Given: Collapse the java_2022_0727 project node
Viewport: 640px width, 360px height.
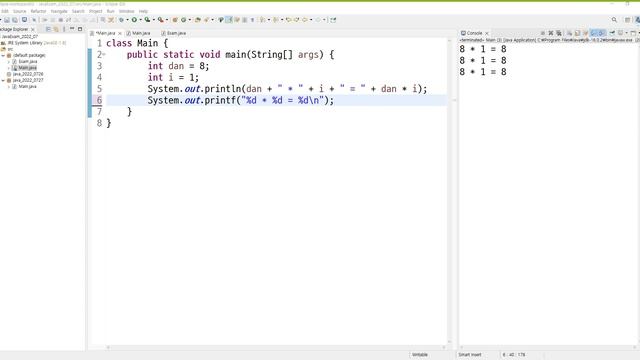Looking at the screenshot, I should [3, 80].
